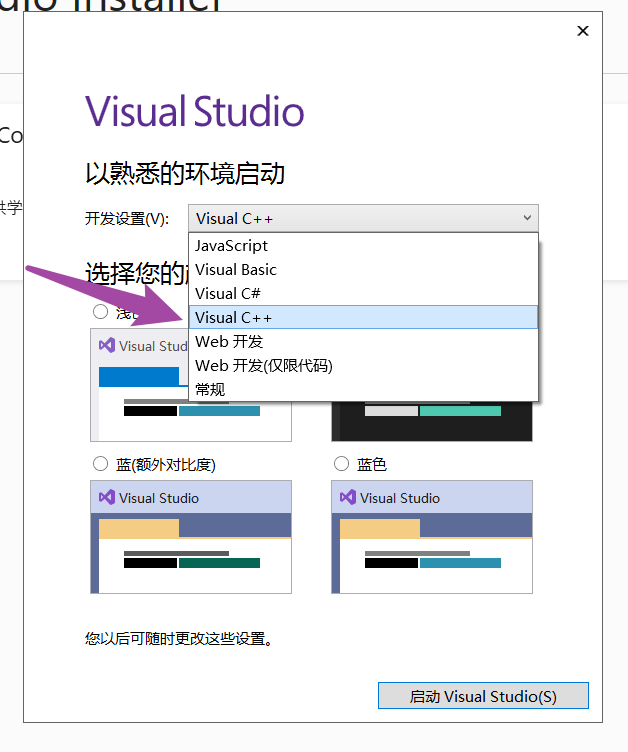Image resolution: width=628 pixels, height=752 pixels.
Task: Pick Visual C# from the dropdown list
Action: (363, 294)
